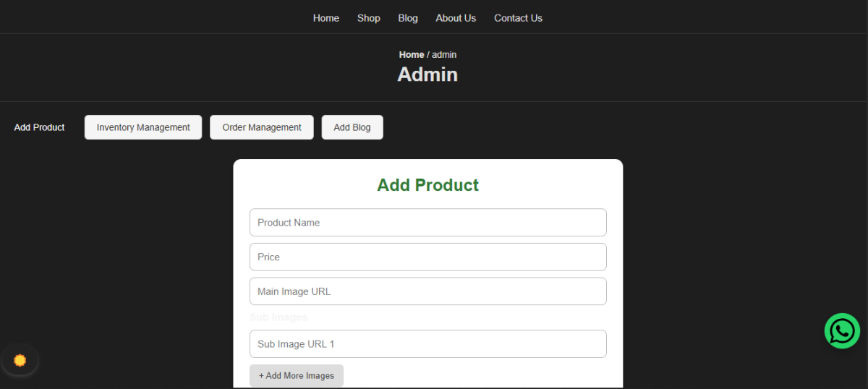Toggle the sun theme switch
Image resolution: width=868 pixels, height=389 pixels.
tap(20, 360)
